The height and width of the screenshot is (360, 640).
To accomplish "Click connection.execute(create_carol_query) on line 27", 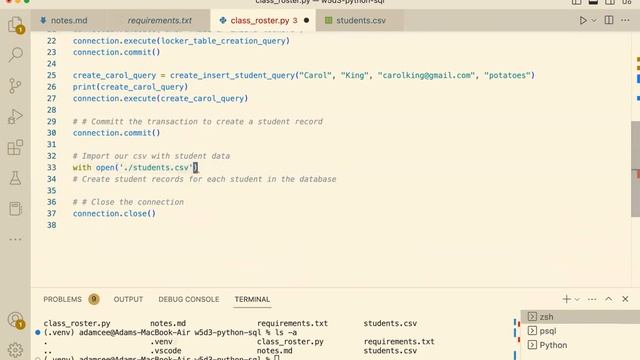I will (x=160, y=98).
